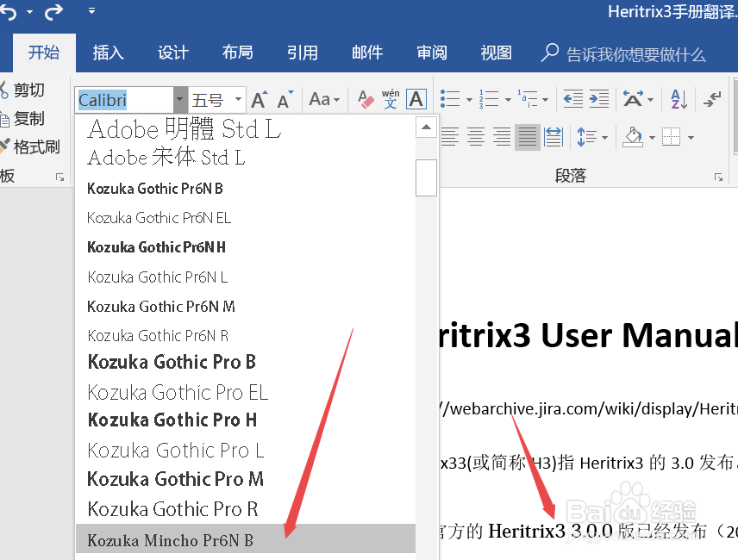Open the 邮件 ribbon tab

pyautogui.click(x=367, y=53)
